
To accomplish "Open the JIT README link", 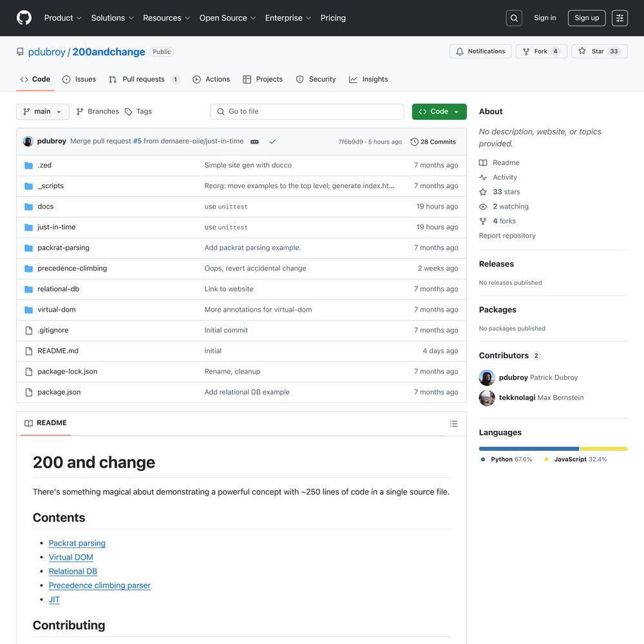I will click(54, 600).
